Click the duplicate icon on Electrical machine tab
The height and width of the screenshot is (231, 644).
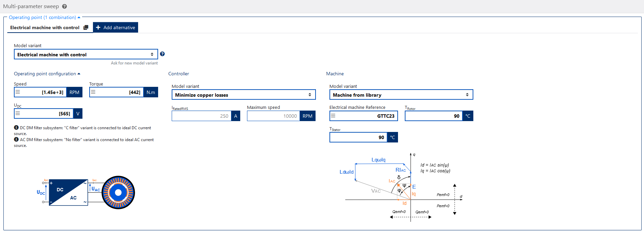86,27
